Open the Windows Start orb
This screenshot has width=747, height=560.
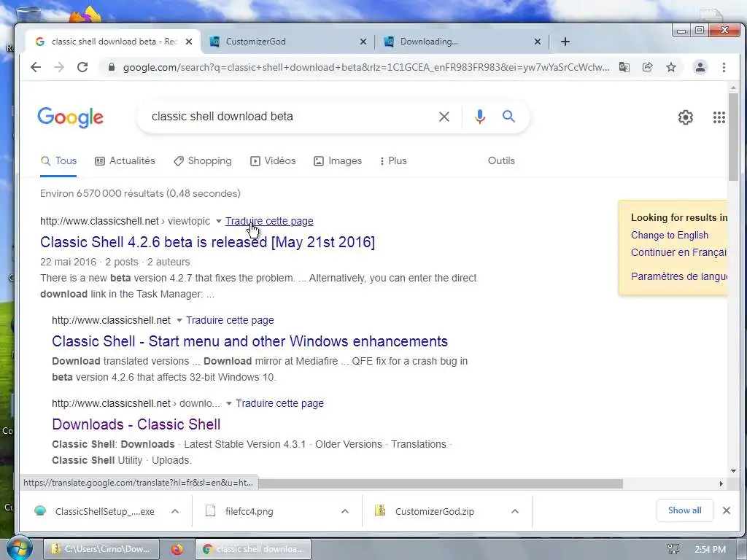[20, 549]
